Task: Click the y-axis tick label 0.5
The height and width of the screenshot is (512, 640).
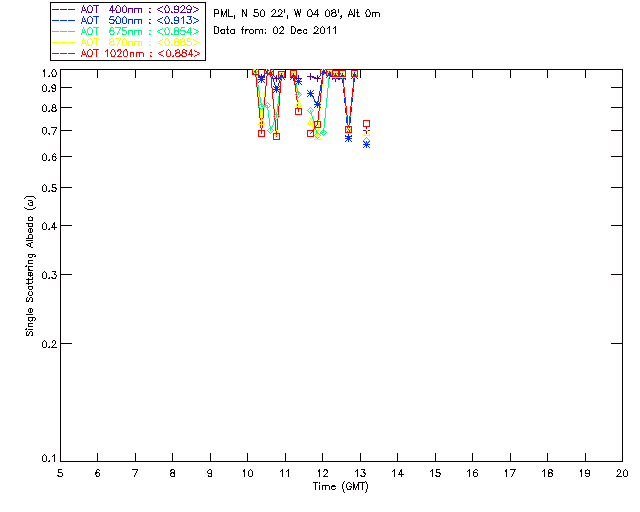Action: coord(46,188)
